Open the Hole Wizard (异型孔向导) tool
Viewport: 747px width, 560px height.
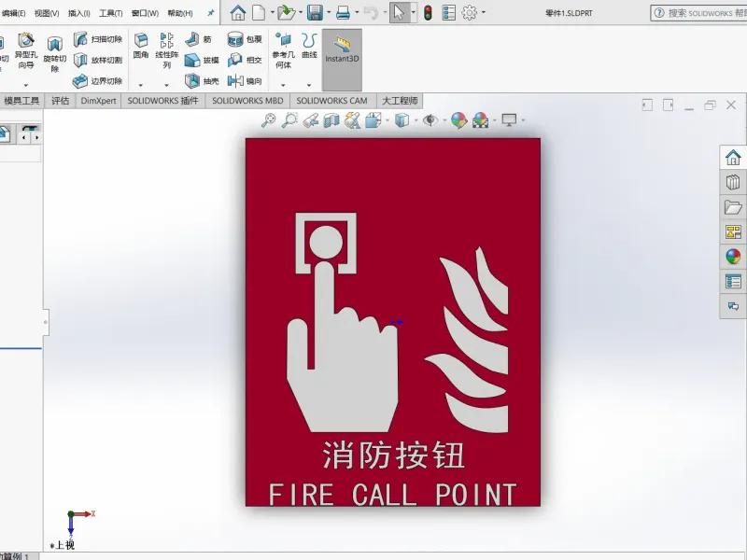pyautogui.click(x=26, y=50)
